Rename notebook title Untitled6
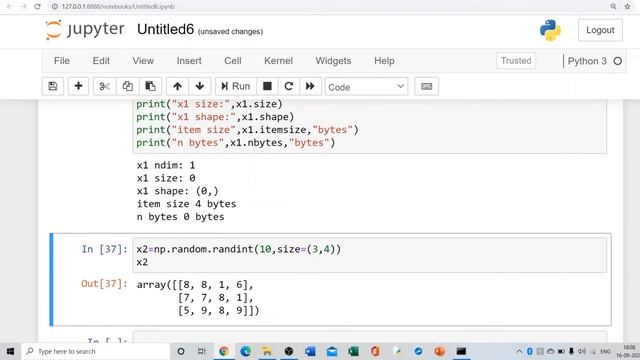Image resolution: width=640 pixels, height=360 pixels. pyautogui.click(x=165, y=29)
